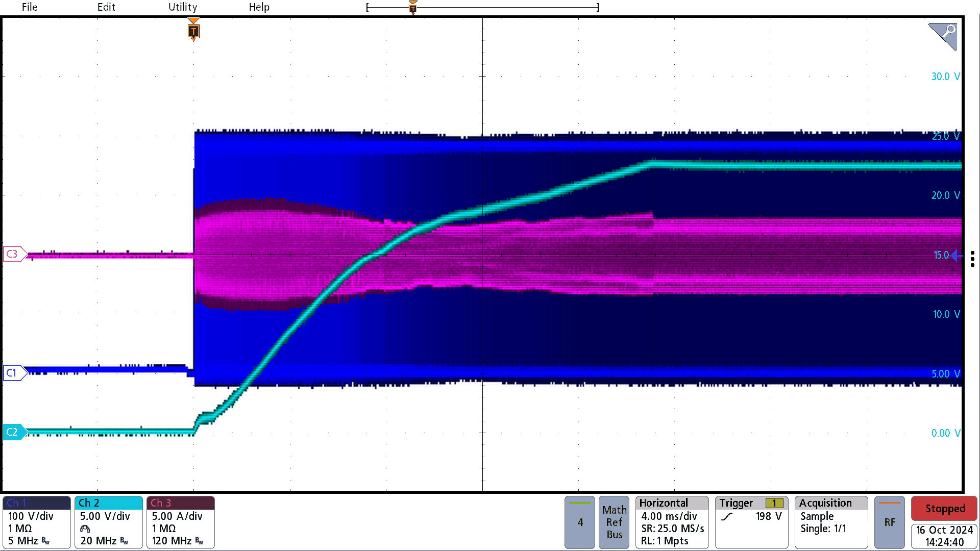The height and width of the screenshot is (551, 980).
Task: Select the trigger position marker T on graticule
Action: click(x=193, y=30)
